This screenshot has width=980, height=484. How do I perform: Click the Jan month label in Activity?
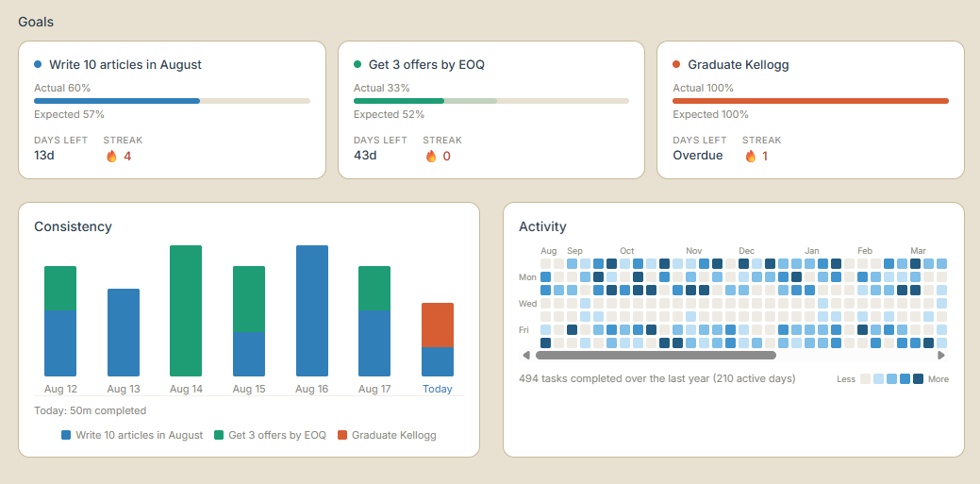(x=812, y=251)
